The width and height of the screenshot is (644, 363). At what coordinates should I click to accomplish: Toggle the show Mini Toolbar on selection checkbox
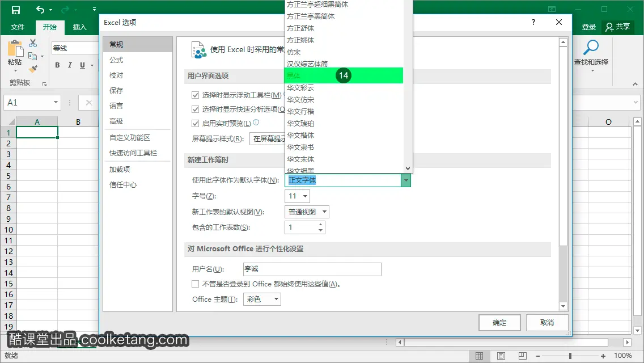tap(196, 95)
